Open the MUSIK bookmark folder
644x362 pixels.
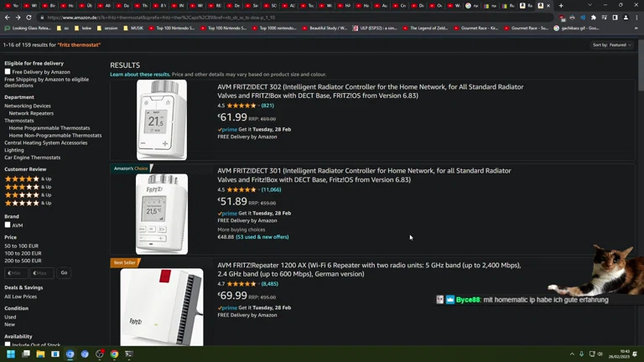click(136, 28)
